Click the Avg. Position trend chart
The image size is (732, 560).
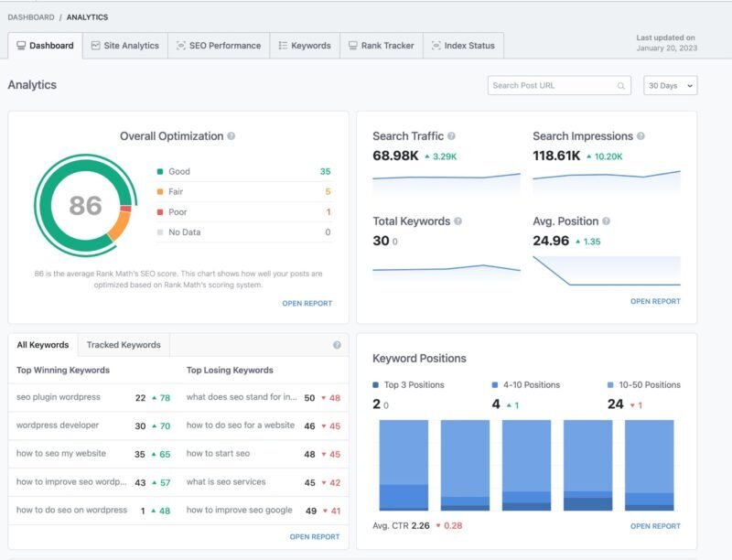(x=607, y=271)
